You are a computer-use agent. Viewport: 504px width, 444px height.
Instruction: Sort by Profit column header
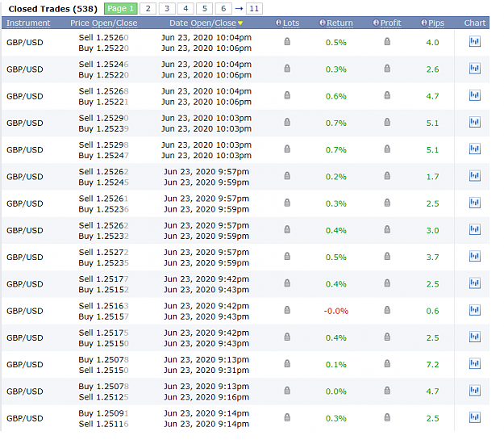click(x=391, y=23)
